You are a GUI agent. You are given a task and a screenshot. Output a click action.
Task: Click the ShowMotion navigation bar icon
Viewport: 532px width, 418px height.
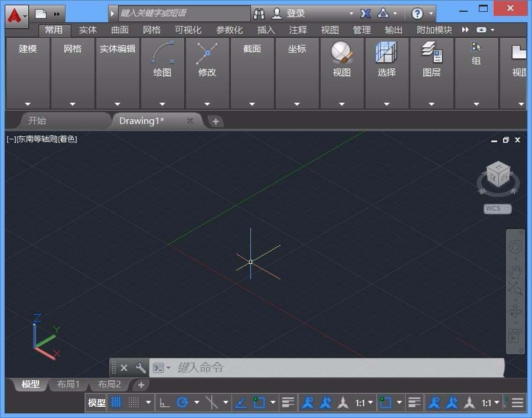[515, 335]
